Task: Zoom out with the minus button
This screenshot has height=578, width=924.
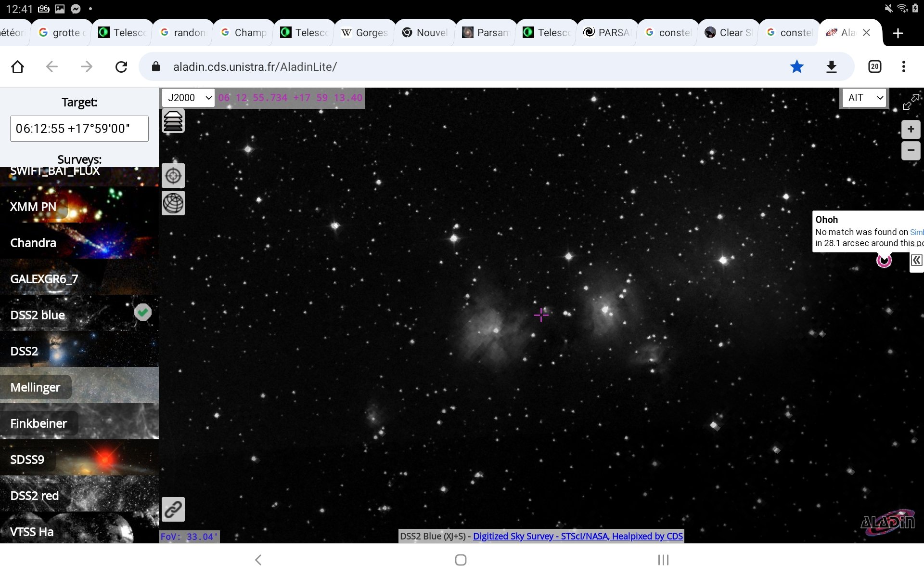Action: [x=911, y=150]
